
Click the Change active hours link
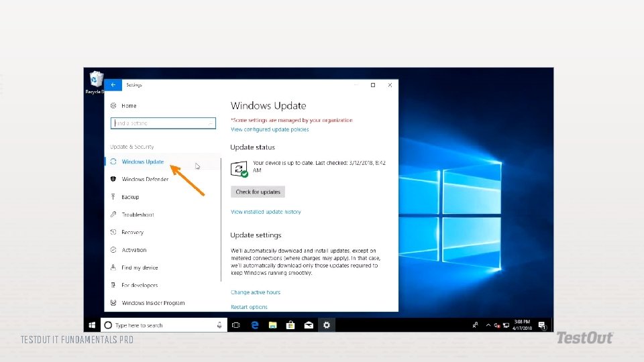pos(256,292)
